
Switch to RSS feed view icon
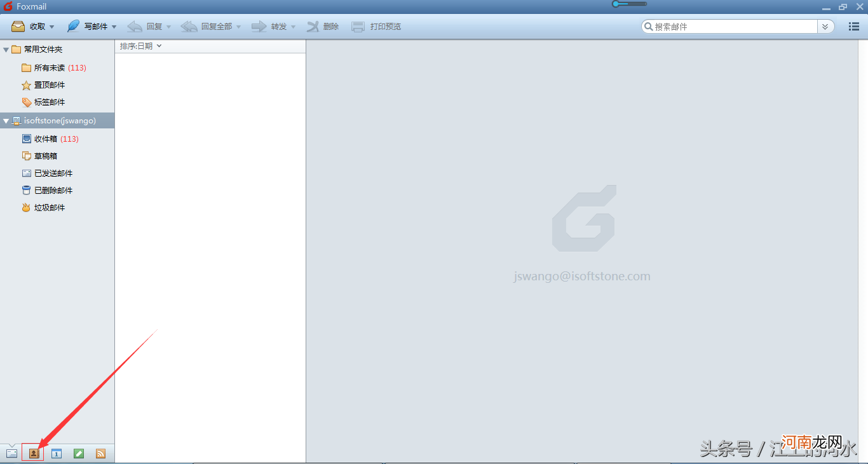pyautogui.click(x=100, y=454)
